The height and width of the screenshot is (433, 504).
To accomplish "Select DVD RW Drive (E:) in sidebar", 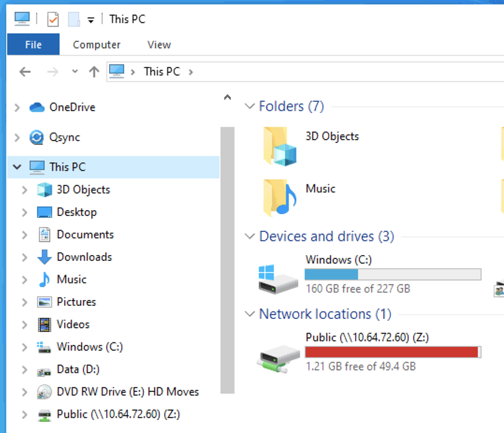I will pyautogui.click(x=127, y=392).
